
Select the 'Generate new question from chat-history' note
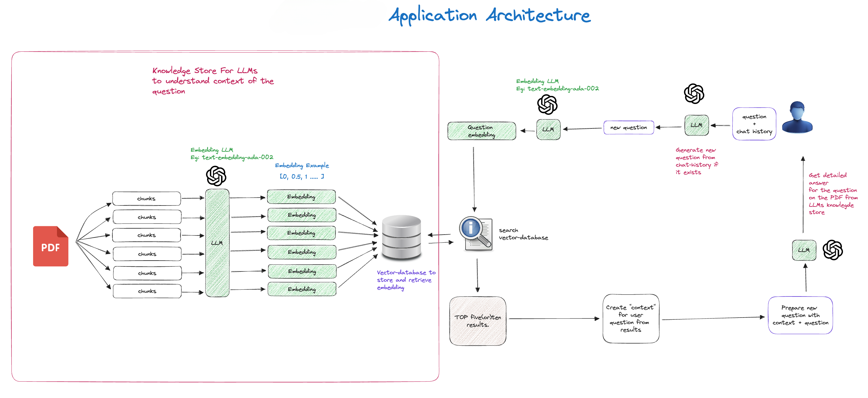(697, 161)
